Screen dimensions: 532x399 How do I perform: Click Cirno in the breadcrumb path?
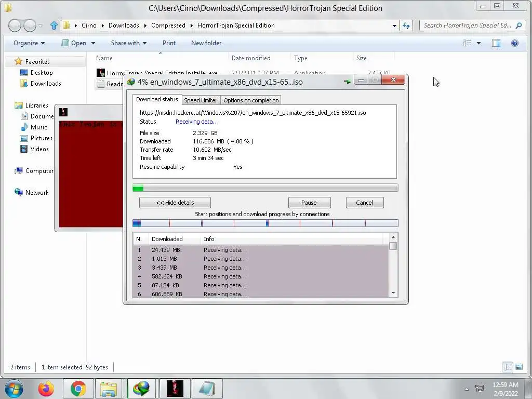[89, 25]
